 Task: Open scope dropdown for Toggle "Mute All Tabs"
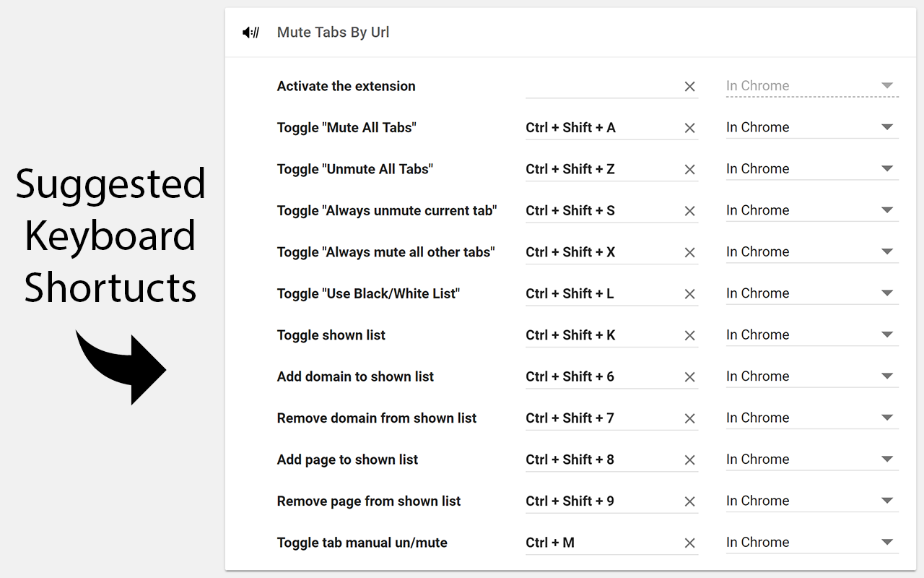[x=812, y=127]
